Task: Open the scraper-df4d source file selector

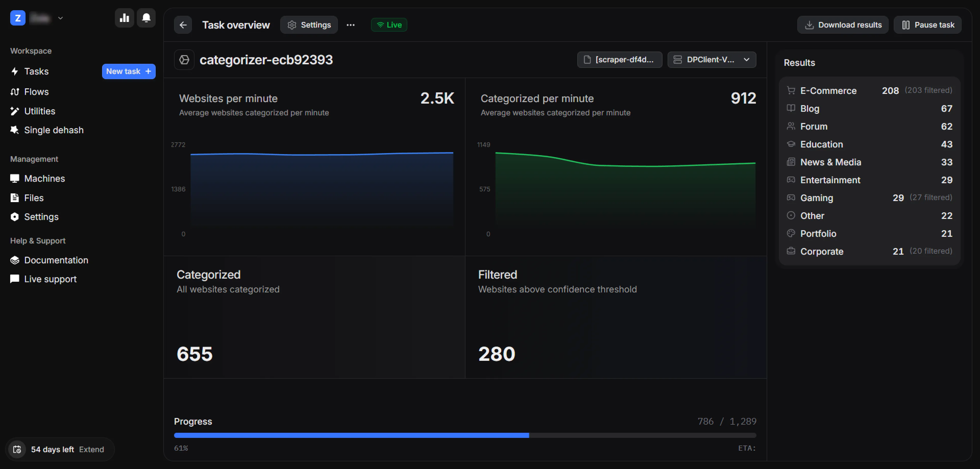Action: pyautogui.click(x=619, y=60)
